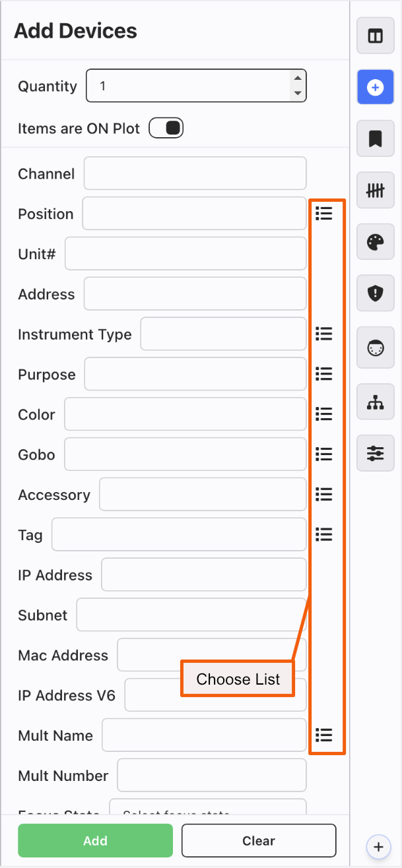The image size is (402, 868).
Task: Open the choose list for Color
Action: pyautogui.click(x=323, y=414)
